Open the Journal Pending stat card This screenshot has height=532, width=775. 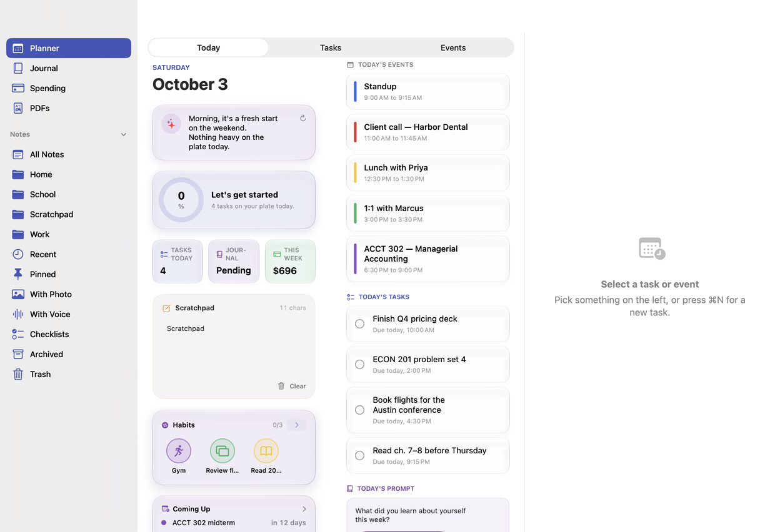tap(234, 261)
